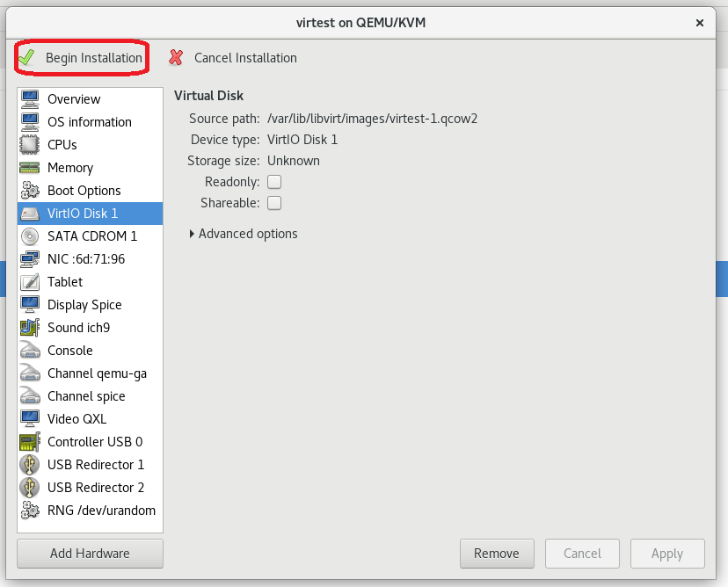Enable the Shareable checkbox
Viewport: 728px width, 587px height.
click(274, 203)
